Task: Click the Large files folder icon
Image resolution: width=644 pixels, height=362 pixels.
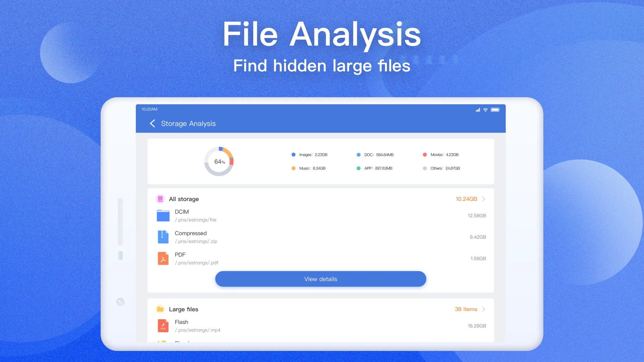Action: (160, 309)
